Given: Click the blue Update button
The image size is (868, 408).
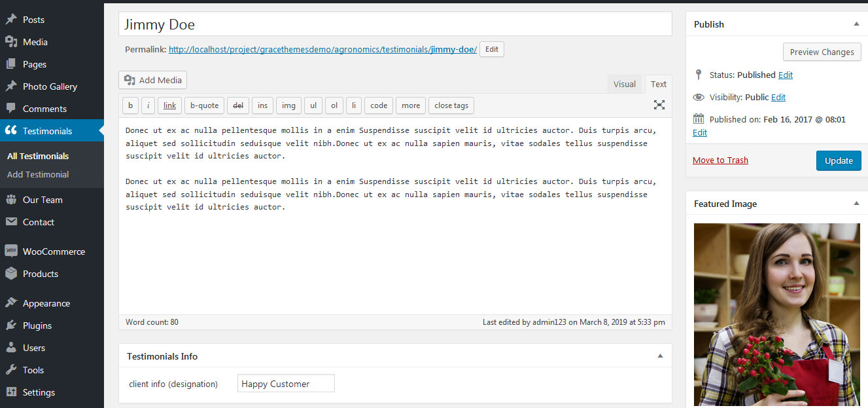Looking at the screenshot, I should coord(839,160).
